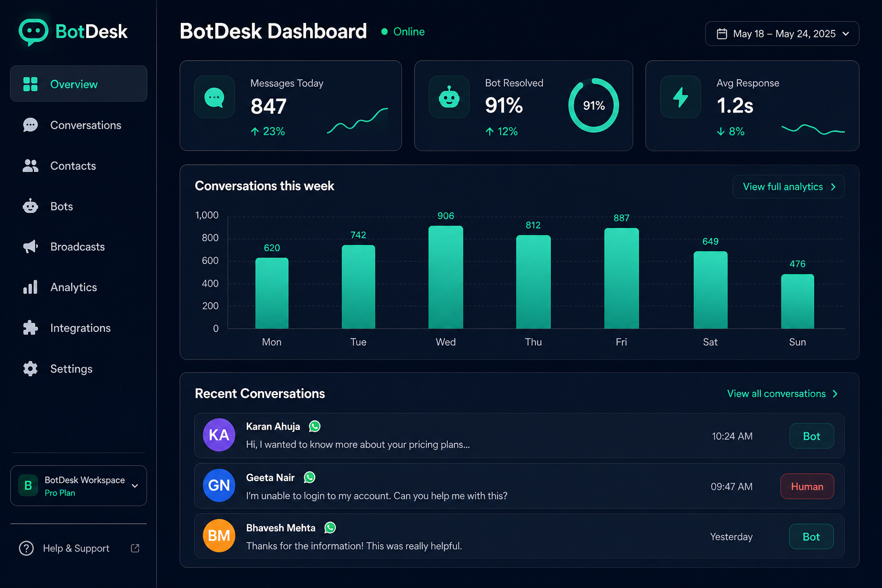The height and width of the screenshot is (588, 882).
Task: Click the Sun bar showing 476
Action: [798, 301]
